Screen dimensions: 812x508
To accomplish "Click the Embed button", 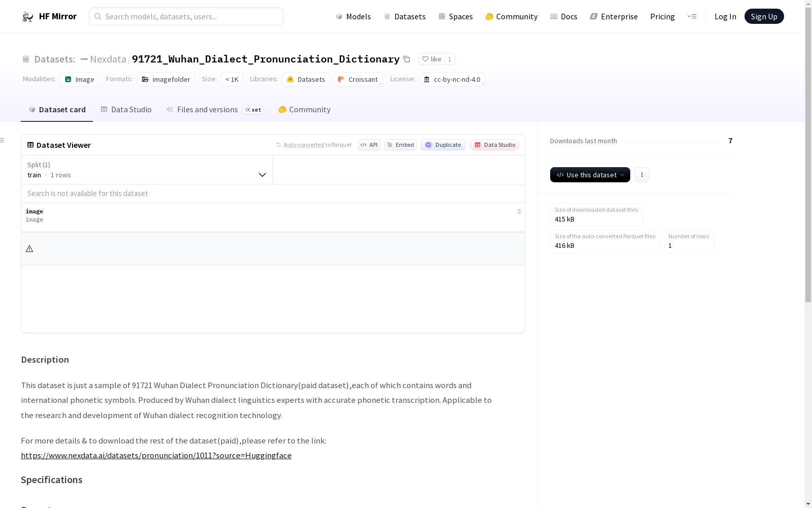I will coord(400,145).
